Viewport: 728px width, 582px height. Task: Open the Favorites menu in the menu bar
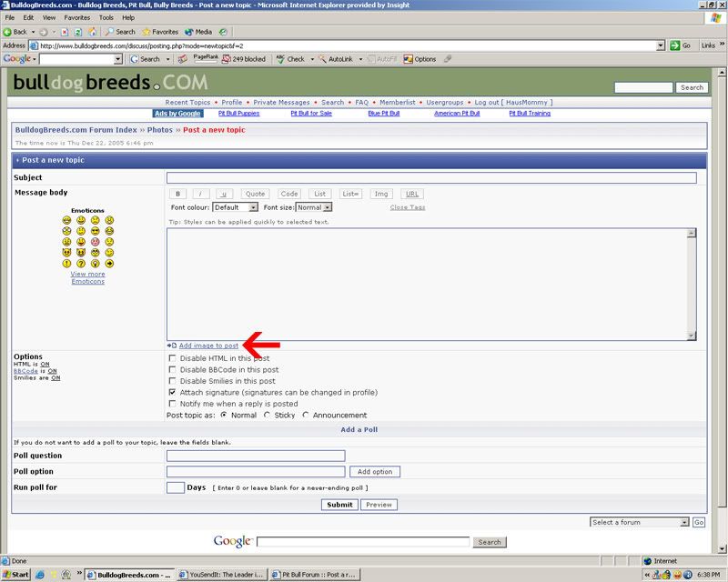[x=77, y=17]
